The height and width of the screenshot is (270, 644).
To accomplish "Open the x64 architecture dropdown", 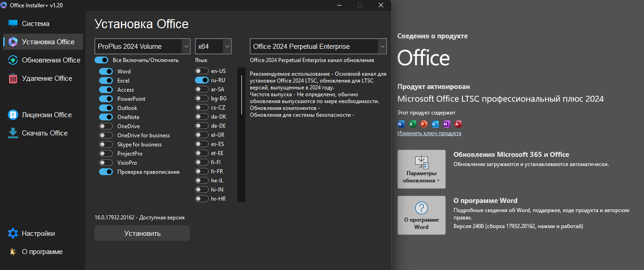I will [213, 47].
